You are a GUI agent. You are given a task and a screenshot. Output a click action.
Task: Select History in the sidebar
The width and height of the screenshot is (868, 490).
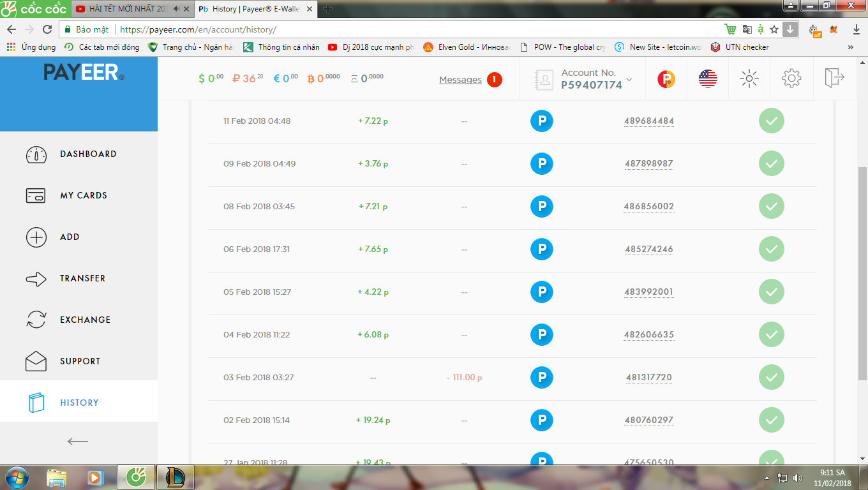point(79,403)
